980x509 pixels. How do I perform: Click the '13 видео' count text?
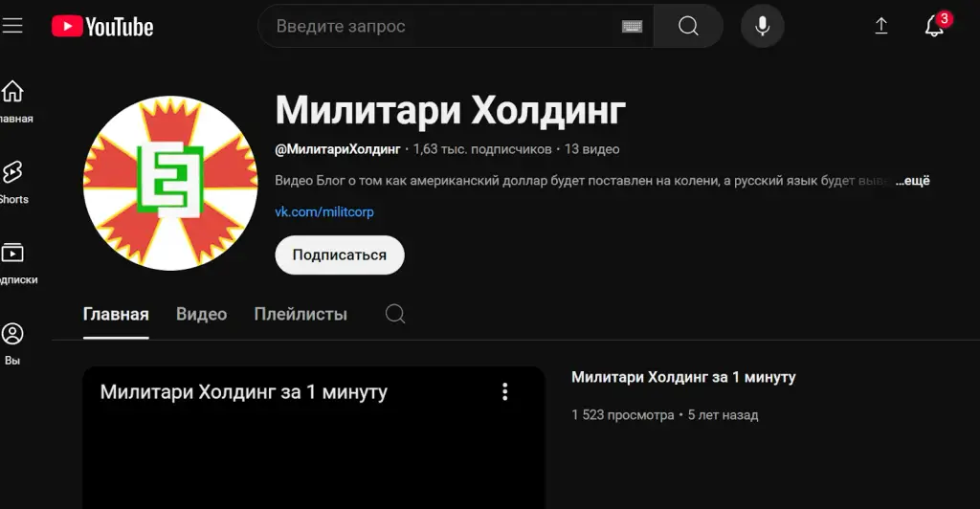(591, 149)
